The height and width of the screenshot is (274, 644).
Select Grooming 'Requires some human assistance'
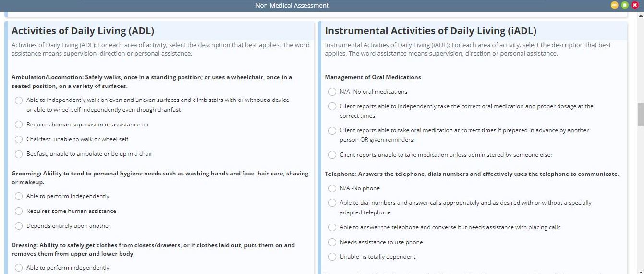[x=19, y=211]
